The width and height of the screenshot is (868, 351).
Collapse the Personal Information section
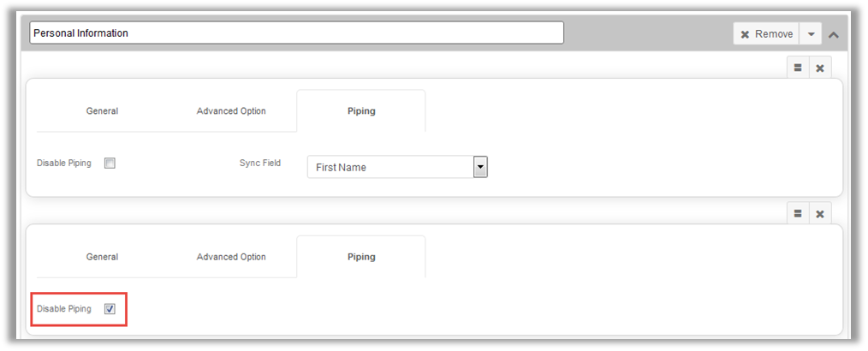[834, 34]
